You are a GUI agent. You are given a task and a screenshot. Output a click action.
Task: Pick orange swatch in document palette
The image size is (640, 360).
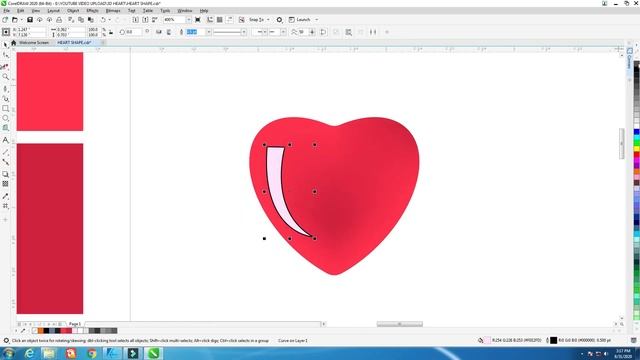(x=40, y=331)
